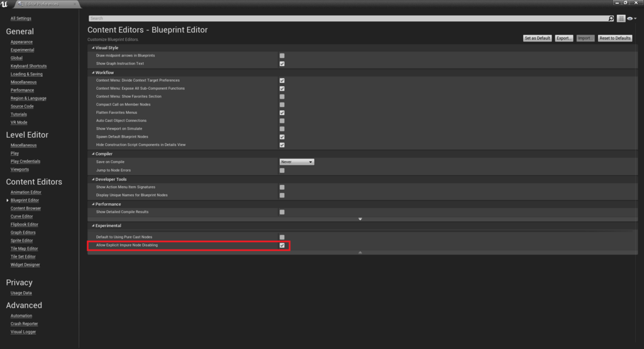Image resolution: width=644 pixels, height=349 pixels.
Task: Open Global settings
Action: point(16,58)
